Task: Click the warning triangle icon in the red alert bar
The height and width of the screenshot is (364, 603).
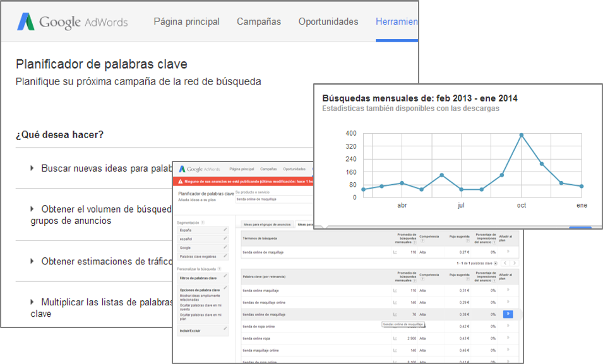Action: click(180, 182)
